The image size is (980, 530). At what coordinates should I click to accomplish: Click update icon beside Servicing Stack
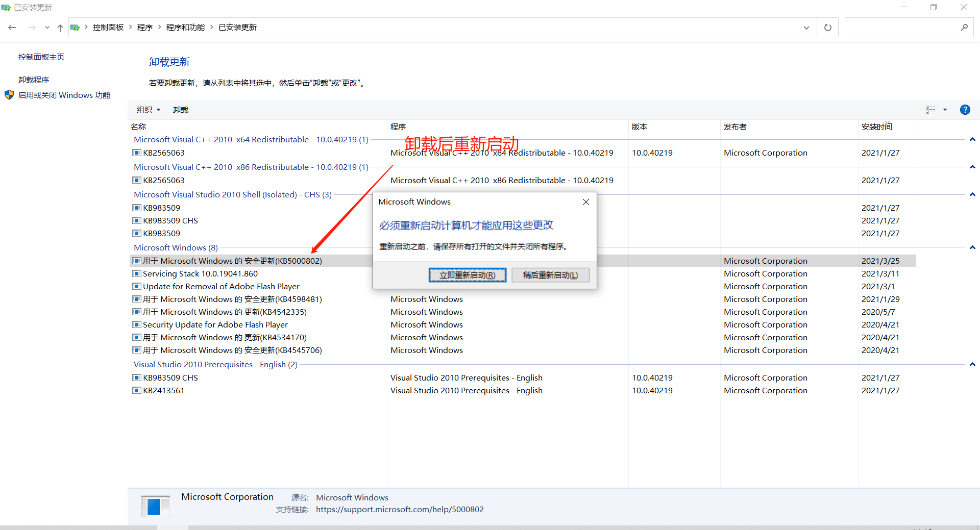coord(136,273)
